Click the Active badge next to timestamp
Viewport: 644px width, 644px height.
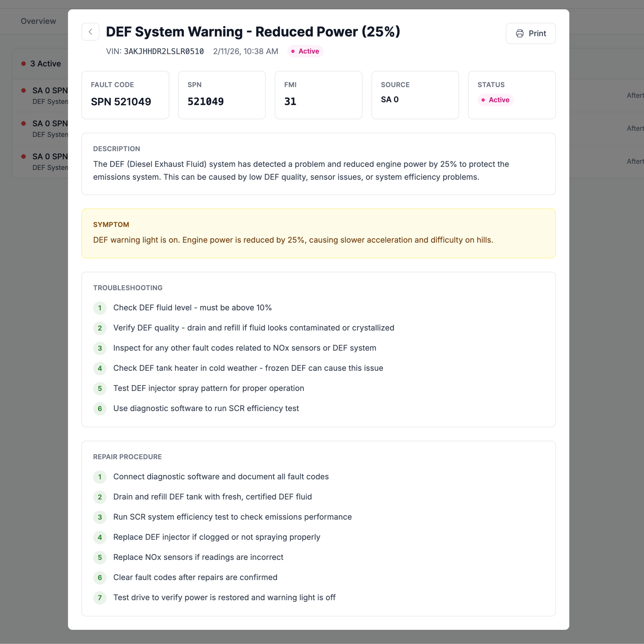tap(305, 51)
